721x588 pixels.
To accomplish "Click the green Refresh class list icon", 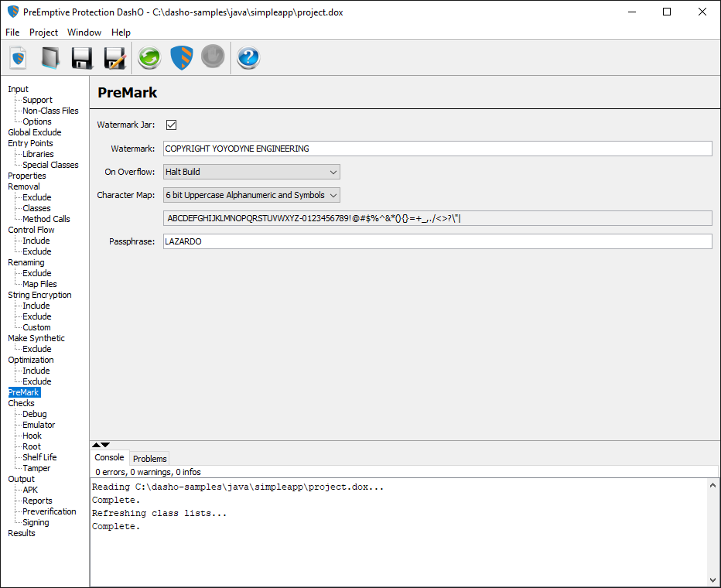I will point(149,58).
